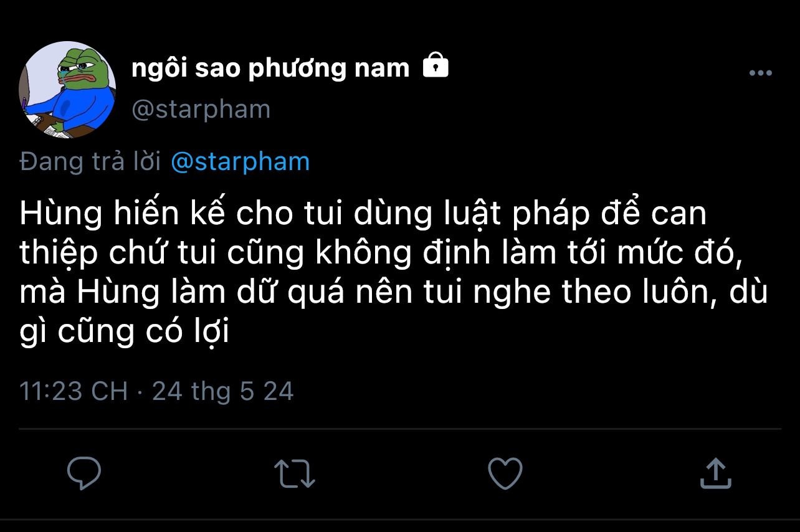Click the "Đang trả lời" label
The image size is (800, 532).
point(90,162)
